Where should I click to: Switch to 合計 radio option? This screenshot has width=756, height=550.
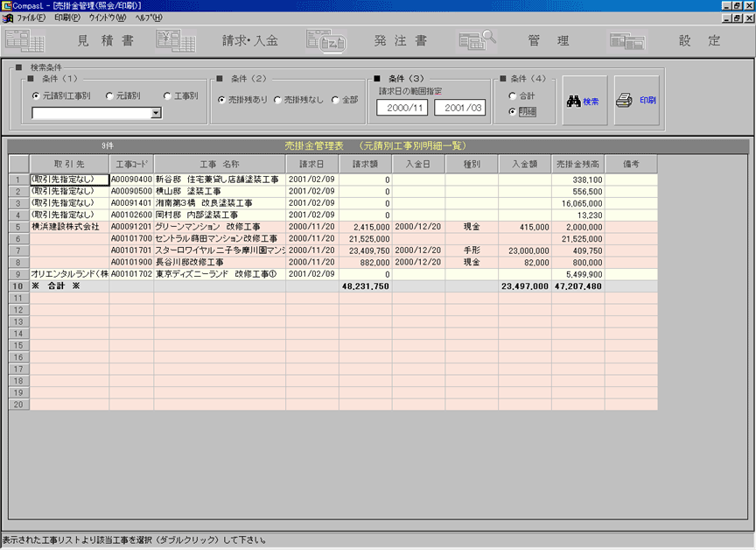click(x=513, y=95)
